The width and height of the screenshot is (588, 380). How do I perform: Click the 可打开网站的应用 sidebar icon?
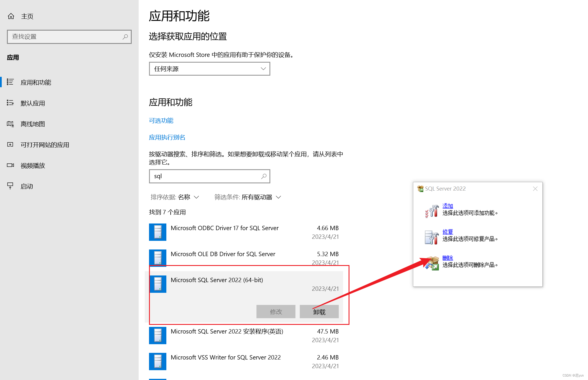10,144
